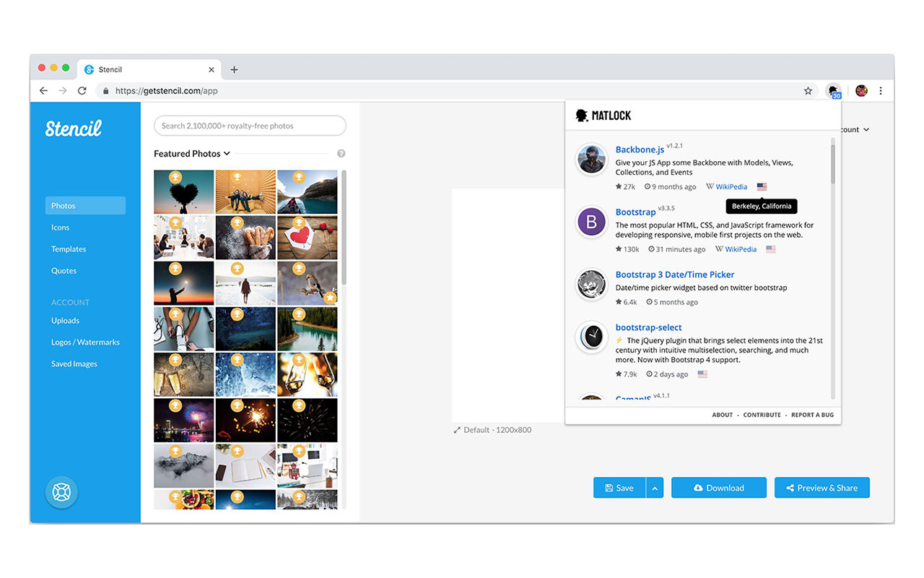
Task: Click the Backbone.js author avatar
Action: [x=591, y=159]
